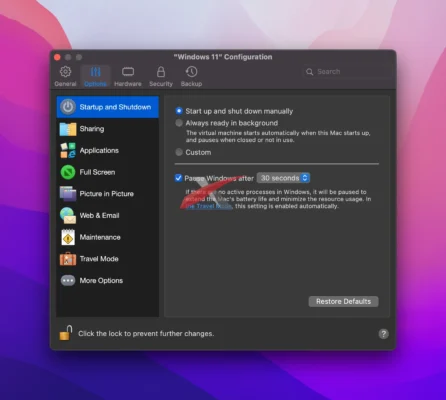Image resolution: width=446 pixels, height=400 pixels.
Task: Click the search magnifier icon
Action: 310,72
